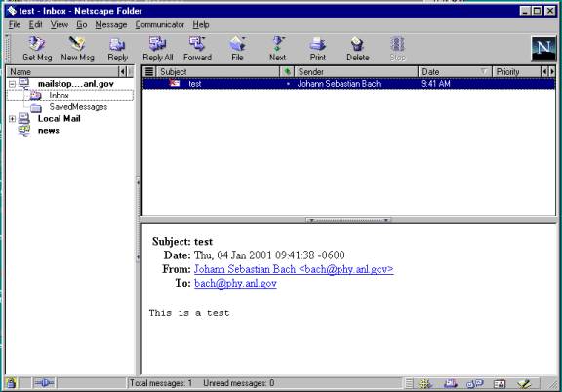Go to the next message with the Next icon

277,44
